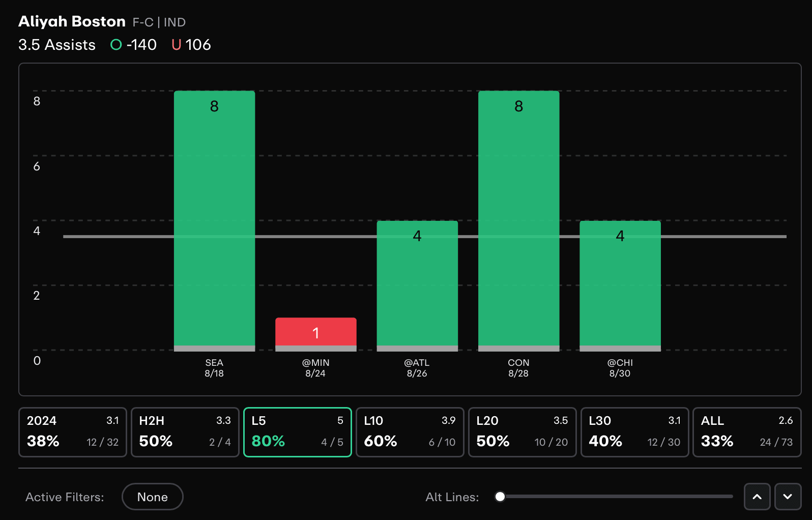Screen dimensions: 812x520
Task: Switch to the L20 games tab
Action: click(523, 432)
